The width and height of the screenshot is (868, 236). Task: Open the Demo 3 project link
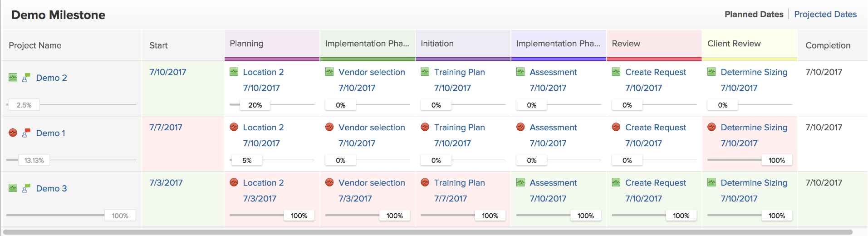pos(51,189)
